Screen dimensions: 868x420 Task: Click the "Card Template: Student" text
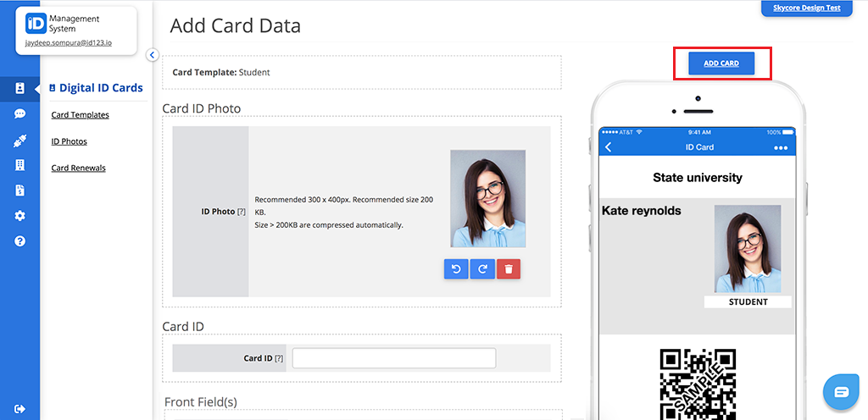point(221,72)
